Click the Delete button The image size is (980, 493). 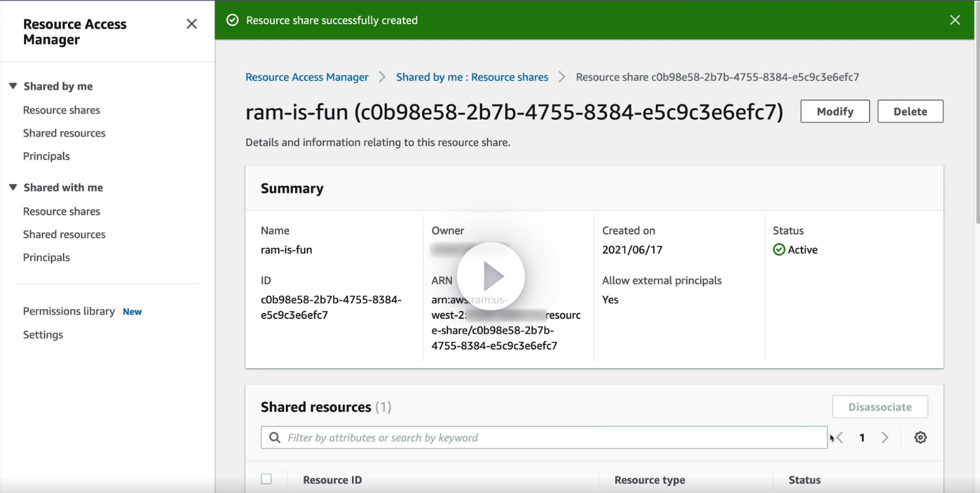click(x=910, y=111)
